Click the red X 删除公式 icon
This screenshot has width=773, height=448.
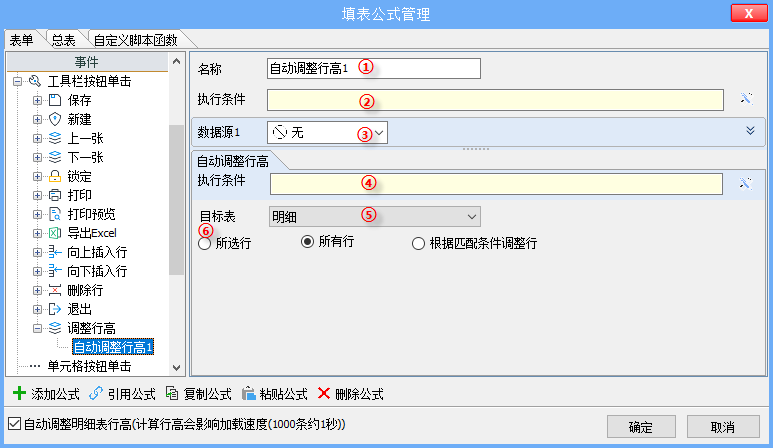(324, 393)
